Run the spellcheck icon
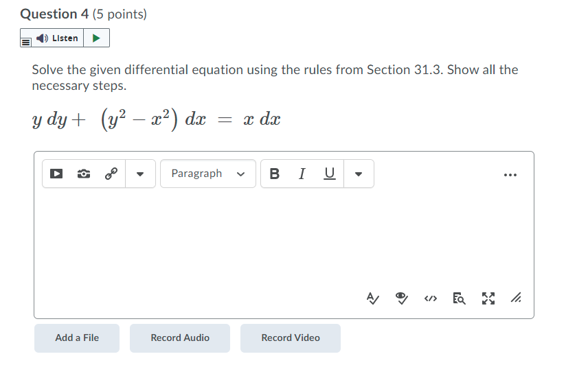The image size is (588, 376). [372, 298]
